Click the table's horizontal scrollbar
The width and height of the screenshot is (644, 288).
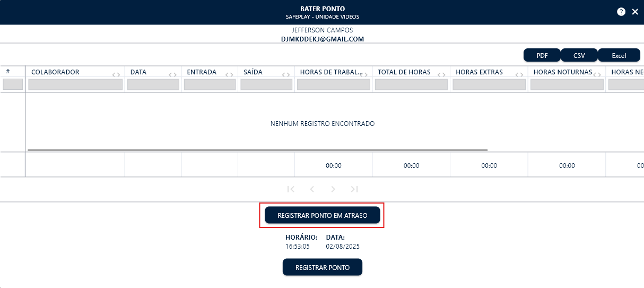[x=257, y=150]
